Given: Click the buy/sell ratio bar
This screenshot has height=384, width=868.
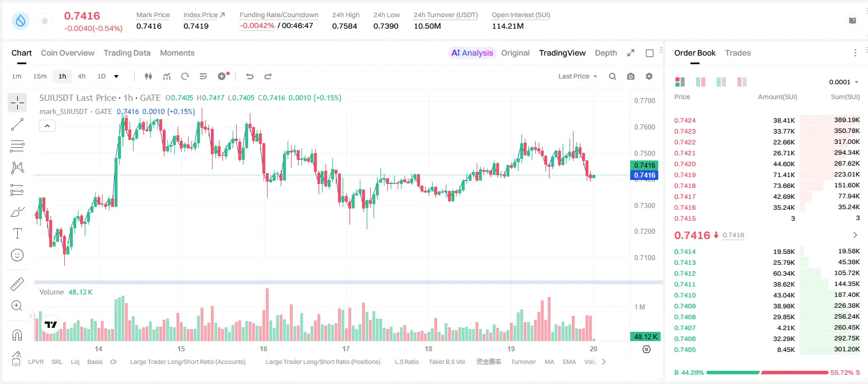Looking at the screenshot, I should coord(767,373).
